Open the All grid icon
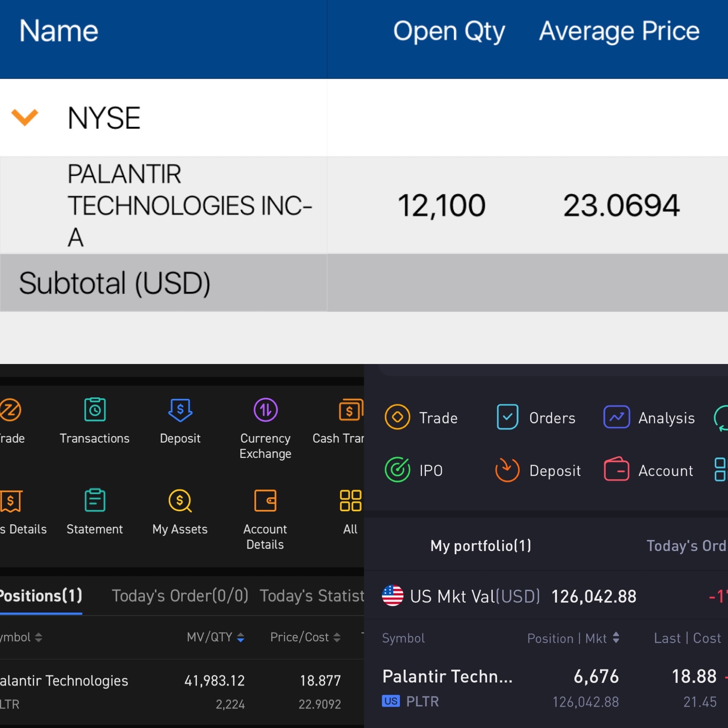 point(350,501)
